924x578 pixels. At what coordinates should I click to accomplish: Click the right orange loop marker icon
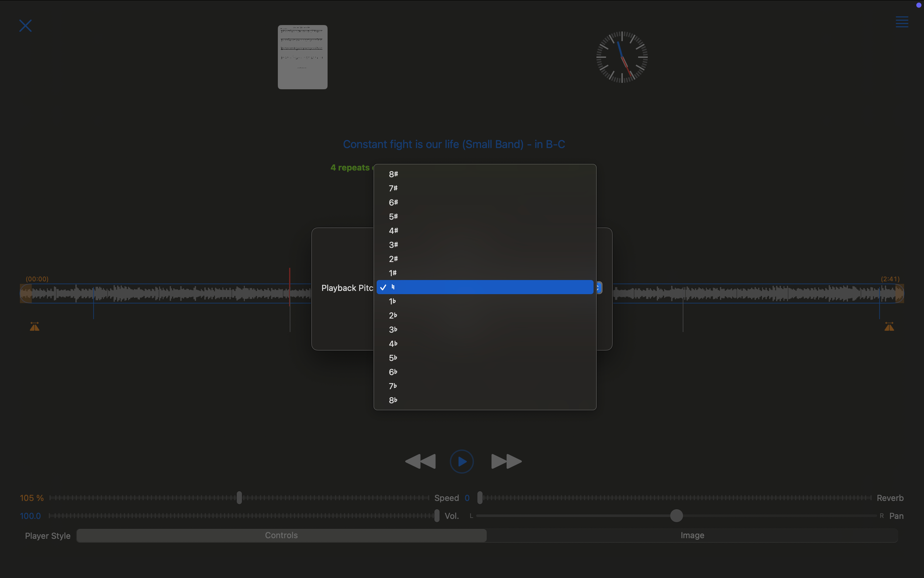tap(889, 327)
